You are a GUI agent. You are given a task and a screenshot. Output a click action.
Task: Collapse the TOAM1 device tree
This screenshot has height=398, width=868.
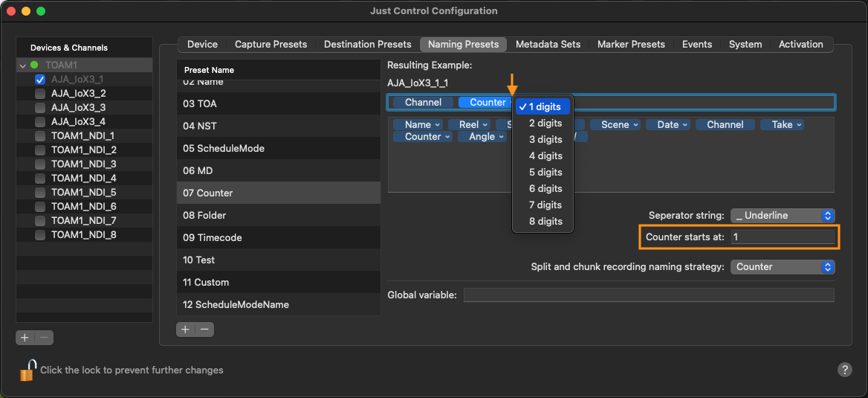(23, 65)
